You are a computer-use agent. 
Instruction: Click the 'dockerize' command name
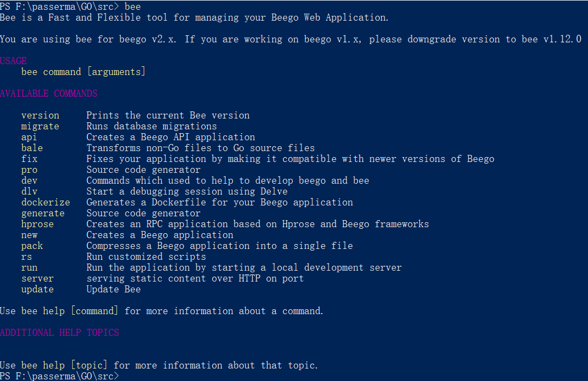(46, 202)
